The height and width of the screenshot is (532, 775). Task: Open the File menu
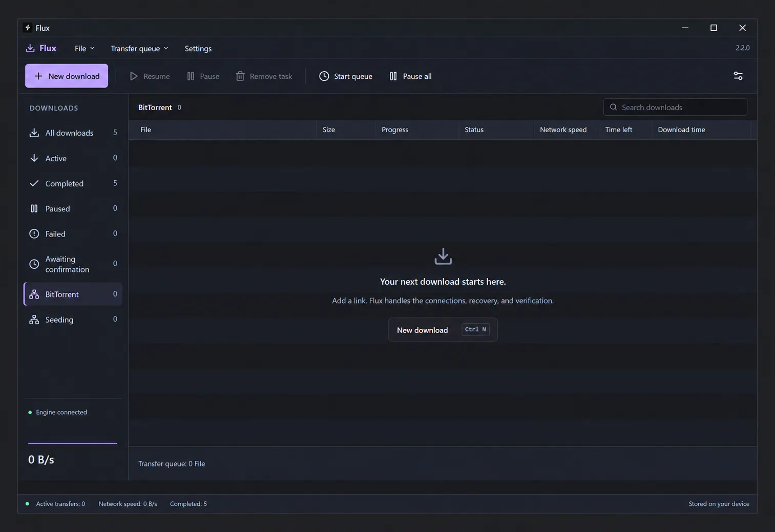coord(85,48)
